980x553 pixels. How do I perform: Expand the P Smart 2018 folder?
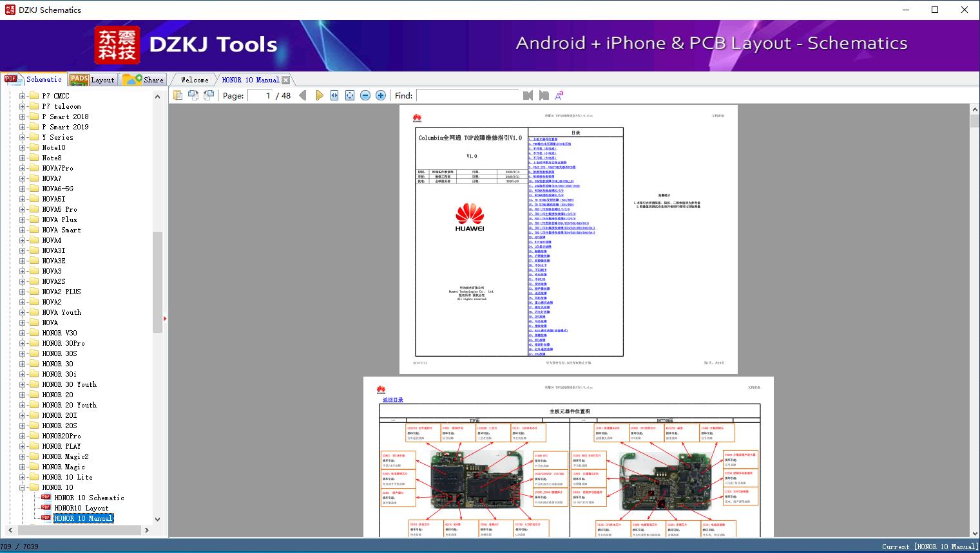[x=23, y=117]
